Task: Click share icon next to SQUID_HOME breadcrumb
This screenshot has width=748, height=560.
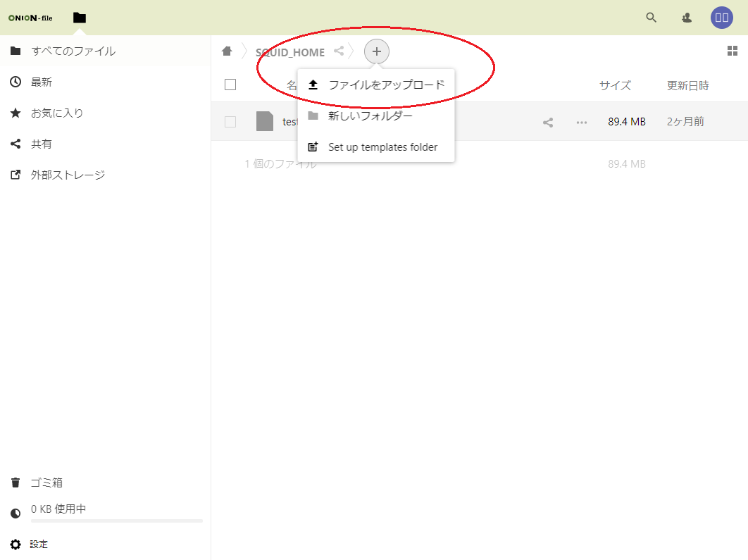Action: pyautogui.click(x=339, y=51)
